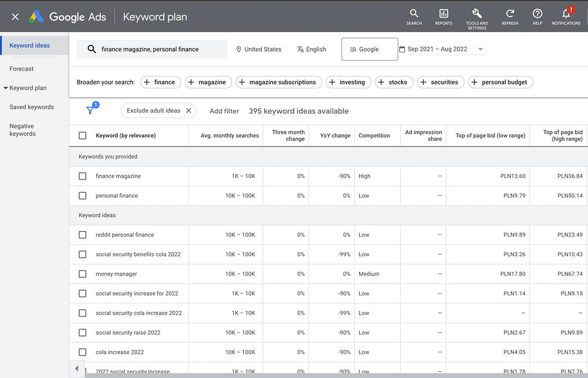Collapse sidebar with left arrow
The height and width of the screenshot is (378, 588).
pos(76,368)
